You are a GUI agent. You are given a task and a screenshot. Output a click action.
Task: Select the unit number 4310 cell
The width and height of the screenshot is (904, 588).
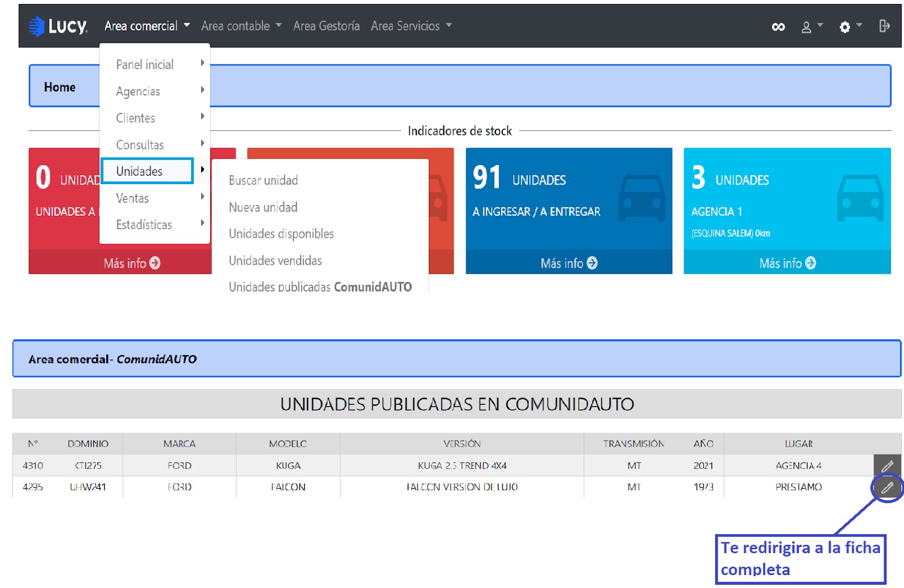tap(33, 466)
